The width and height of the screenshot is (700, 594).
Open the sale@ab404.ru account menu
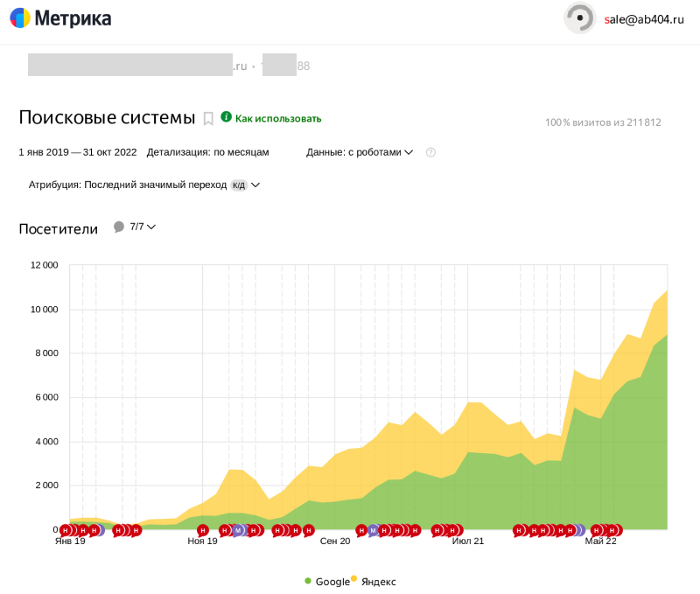pos(644,19)
